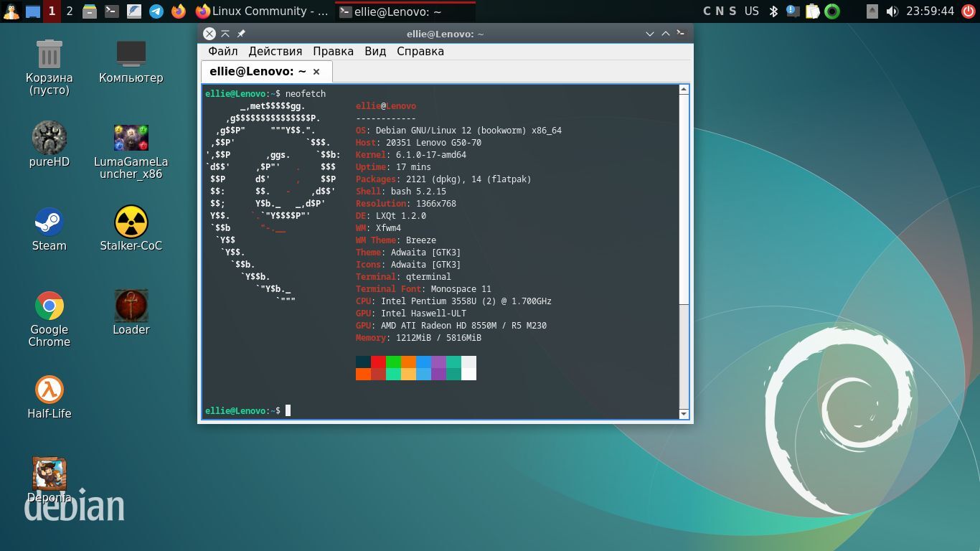This screenshot has width=980, height=551.
Task: Click the removable media eject tray icon
Action: [872, 11]
